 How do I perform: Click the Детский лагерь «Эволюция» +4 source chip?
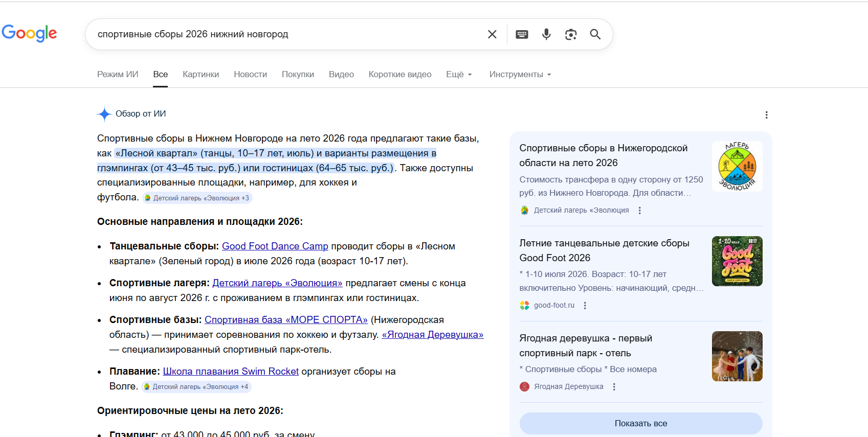(196, 386)
